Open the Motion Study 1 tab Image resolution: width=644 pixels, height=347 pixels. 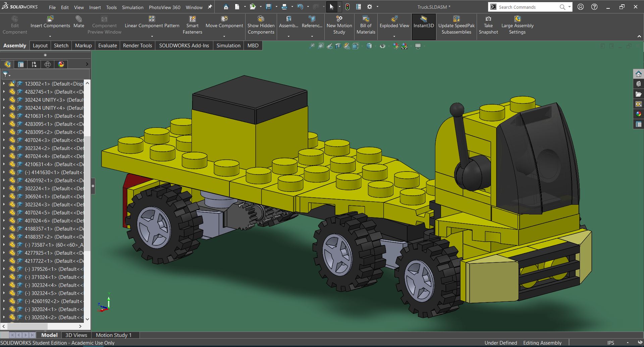point(113,335)
